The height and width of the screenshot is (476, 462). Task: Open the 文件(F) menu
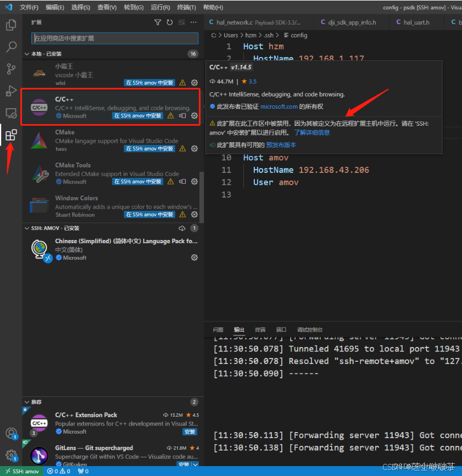29,7
